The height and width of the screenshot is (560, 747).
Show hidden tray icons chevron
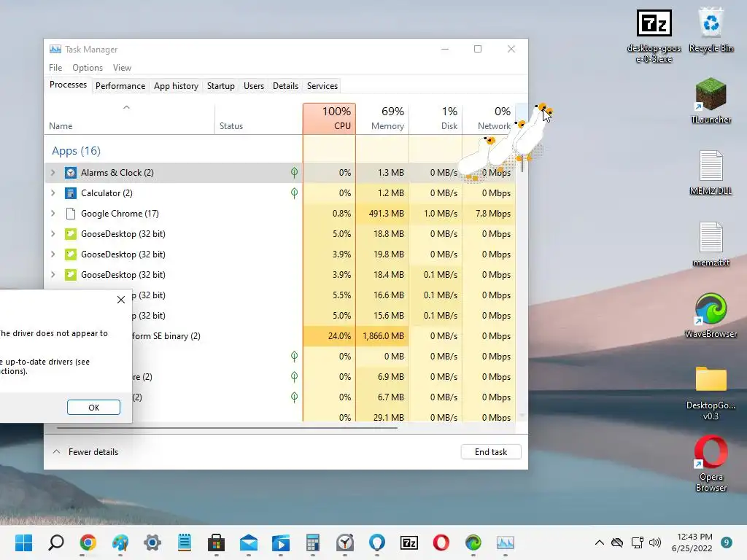600,542
